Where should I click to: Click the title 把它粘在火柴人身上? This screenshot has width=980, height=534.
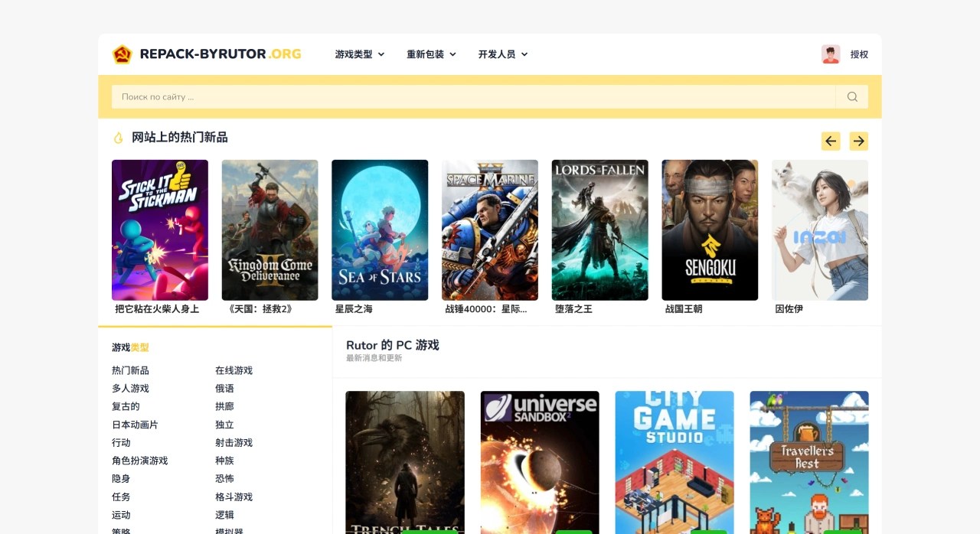[x=157, y=309]
